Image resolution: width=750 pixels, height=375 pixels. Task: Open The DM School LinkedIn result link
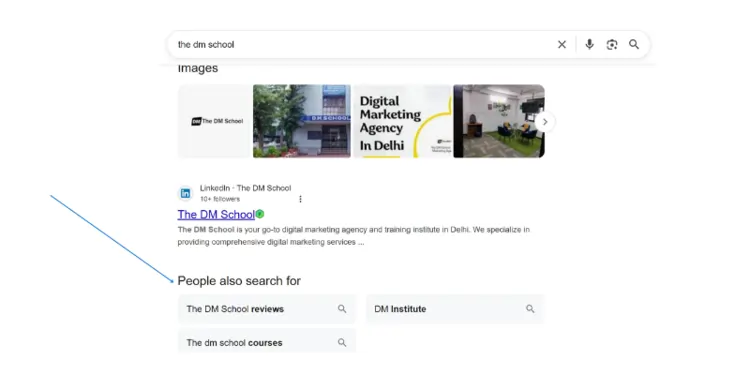[216, 214]
